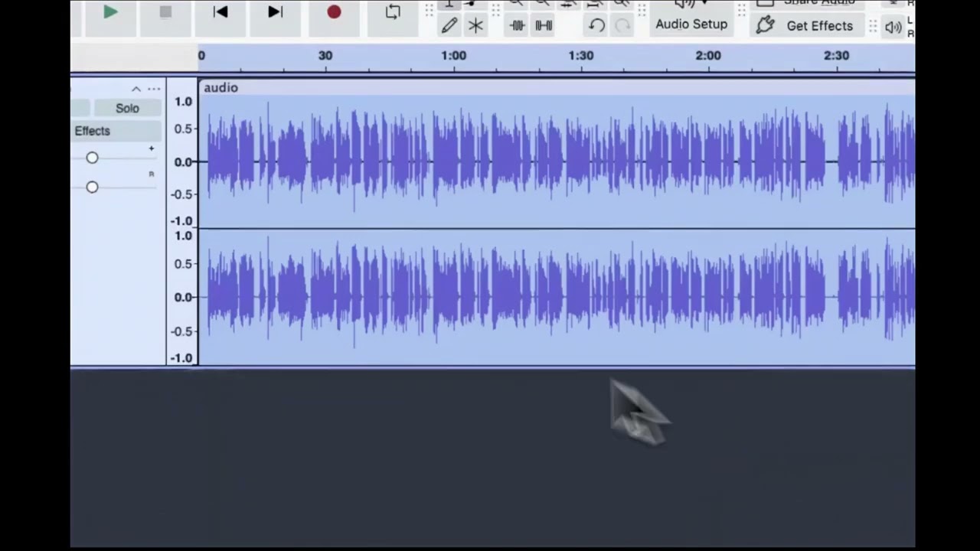Select the Draw pencil tool

coord(449,25)
